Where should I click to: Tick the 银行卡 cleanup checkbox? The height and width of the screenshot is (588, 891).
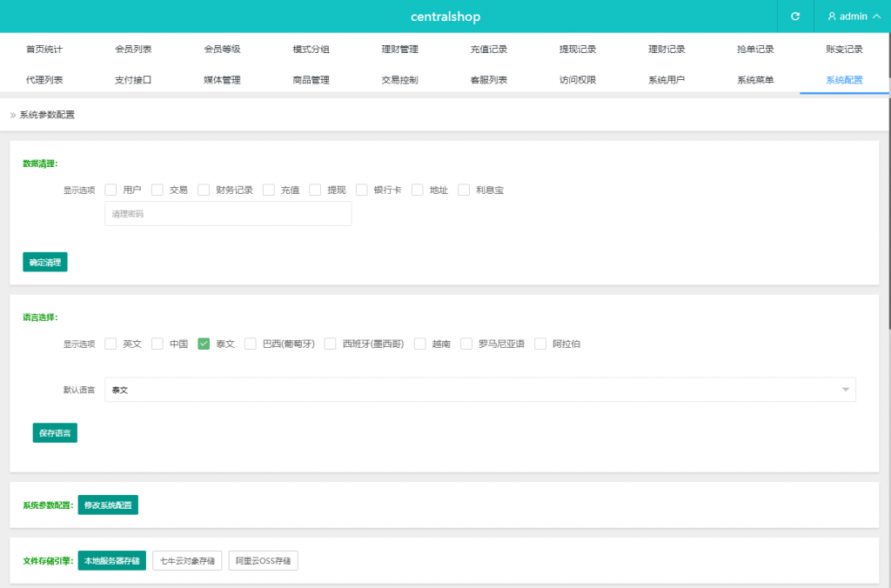[x=362, y=190]
